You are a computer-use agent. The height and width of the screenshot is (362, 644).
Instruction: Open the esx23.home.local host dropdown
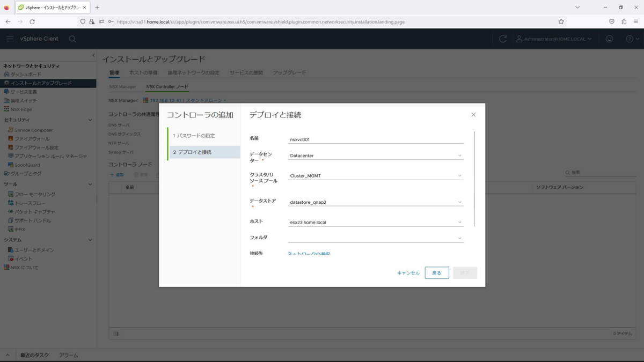(x=376, y=222)
